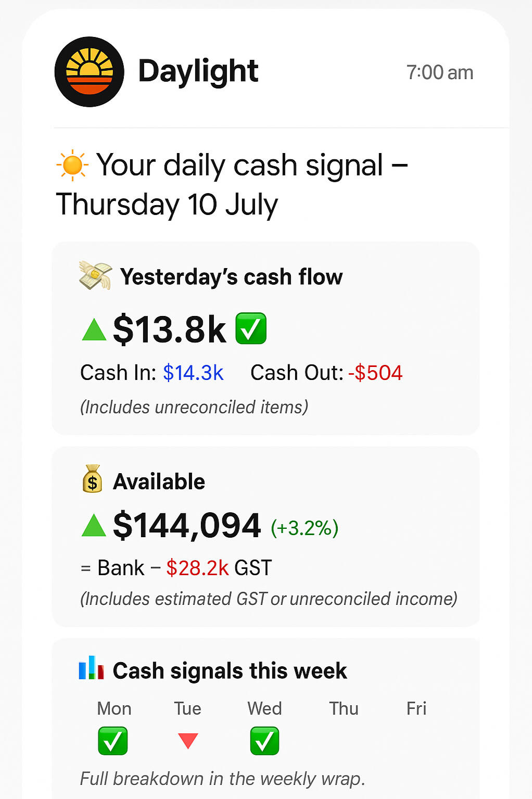Select the Fri day label
The image size is (532, 799).
coord(416,708)
